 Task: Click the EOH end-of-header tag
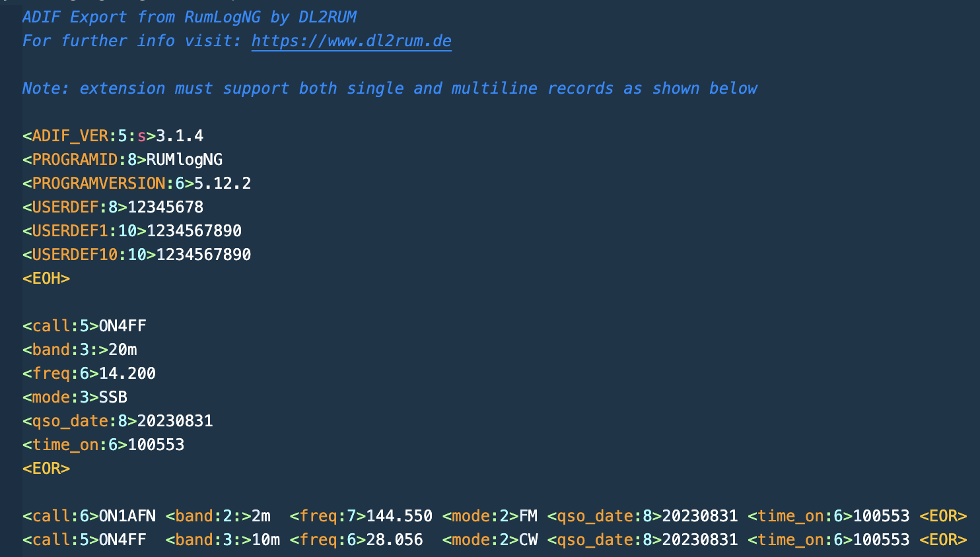coord(46,278)
